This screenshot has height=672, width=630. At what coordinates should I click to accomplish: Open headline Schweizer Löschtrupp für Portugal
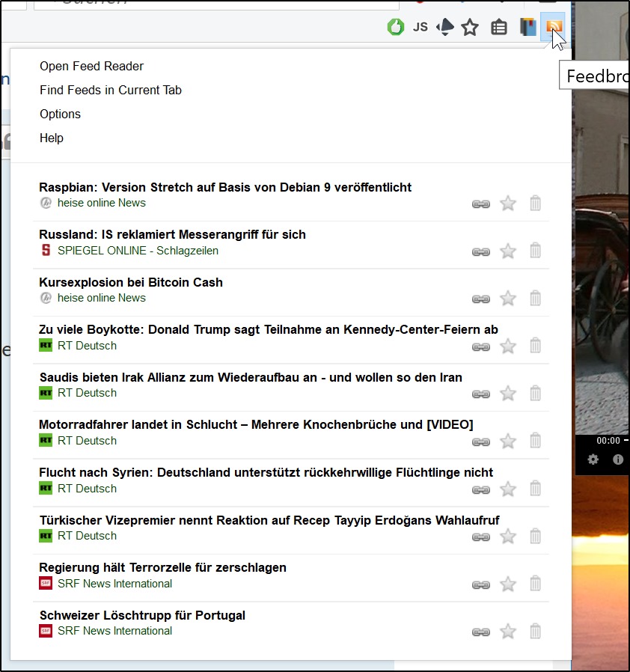pos(142,615)
